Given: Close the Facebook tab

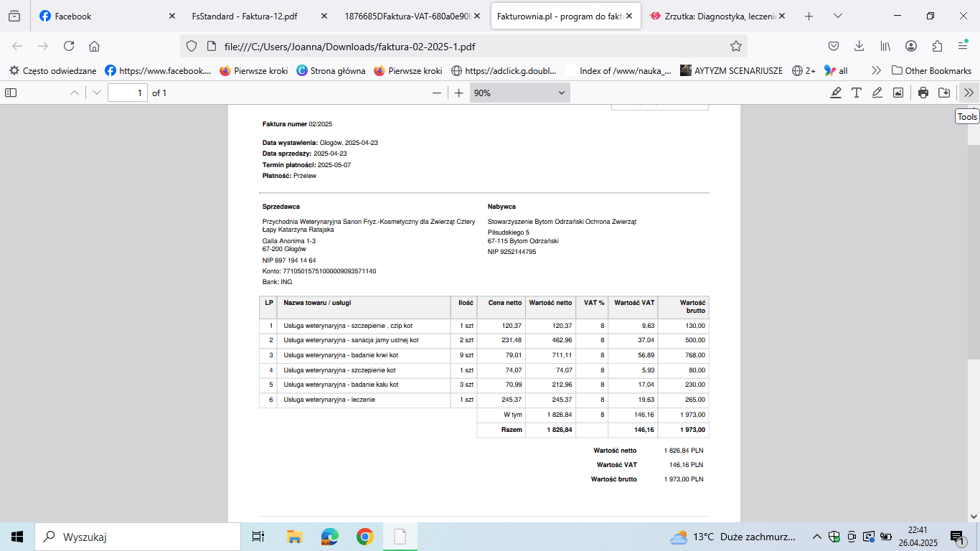Looking at the screenshot, I should pyautogui.click(x=171, y=16).
